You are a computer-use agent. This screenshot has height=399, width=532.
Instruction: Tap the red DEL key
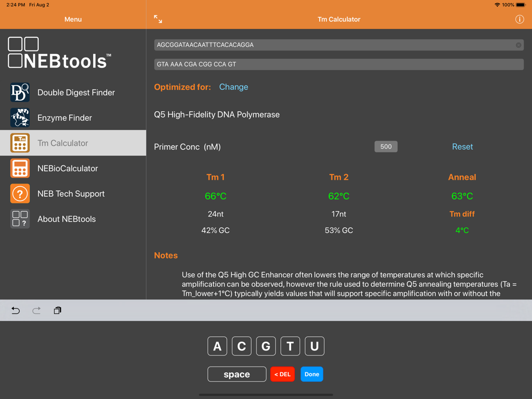pos(282,374)
